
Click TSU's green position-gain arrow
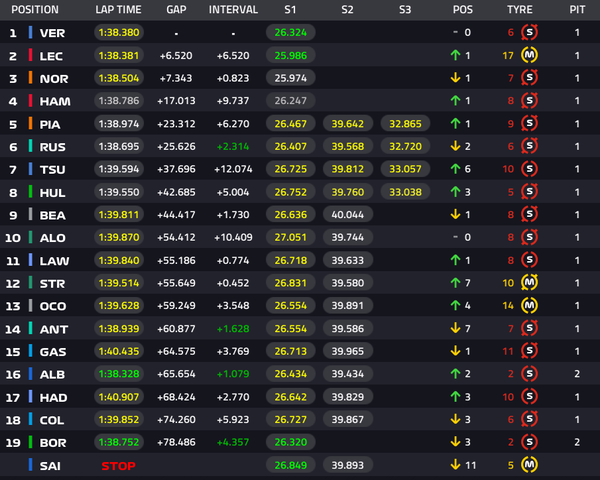[455, 169]
